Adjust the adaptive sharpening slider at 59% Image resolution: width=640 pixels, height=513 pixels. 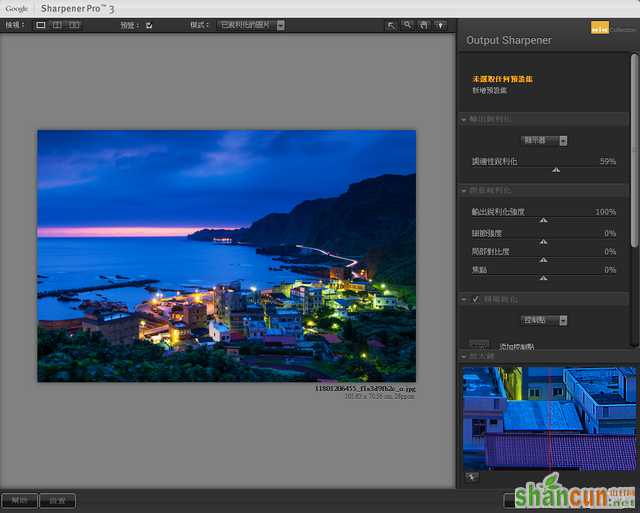tap(556, 170)
